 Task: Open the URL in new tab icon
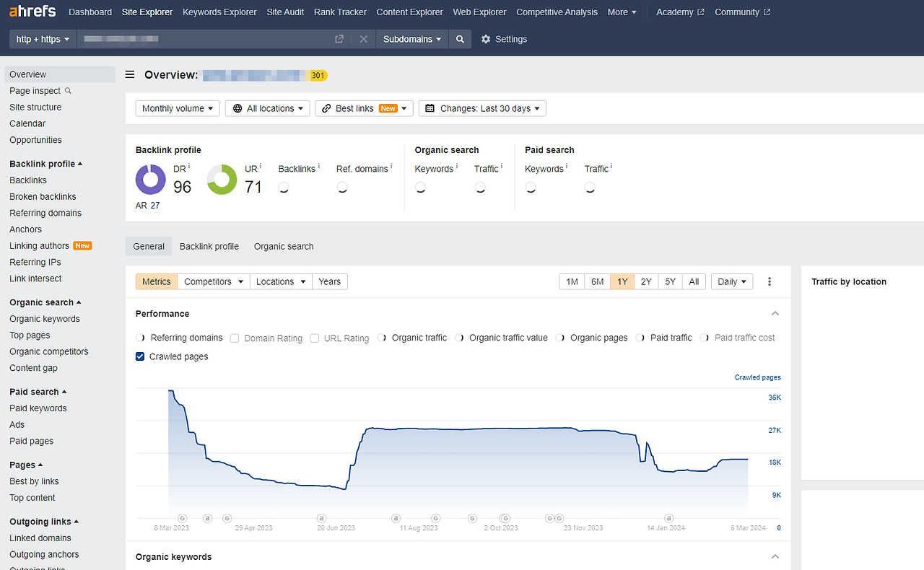[x=339, y=39]
